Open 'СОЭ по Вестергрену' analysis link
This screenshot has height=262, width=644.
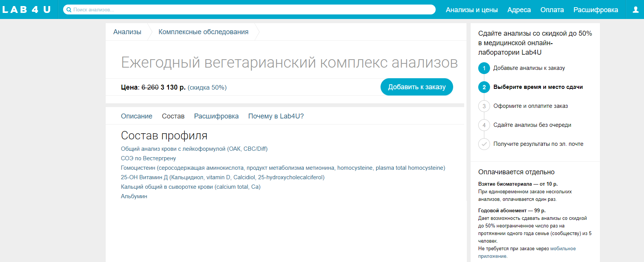pyautogui.click(x=148, y=158)
